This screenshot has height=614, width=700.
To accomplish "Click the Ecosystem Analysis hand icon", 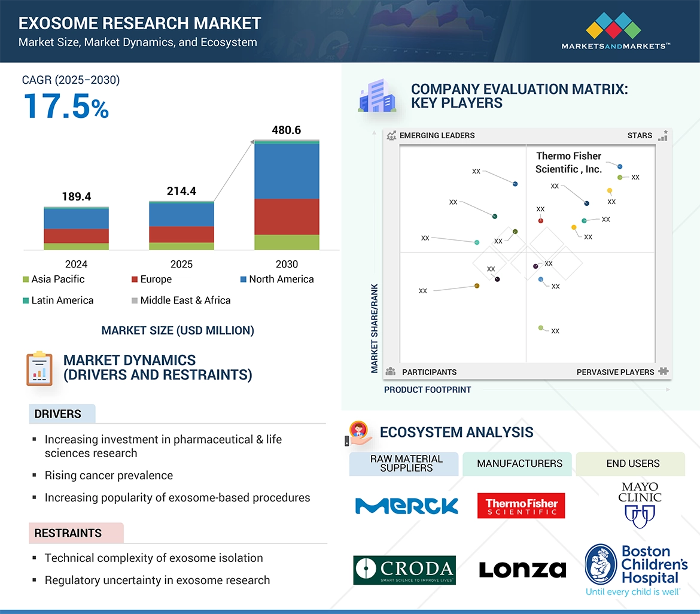I will 358,433.
